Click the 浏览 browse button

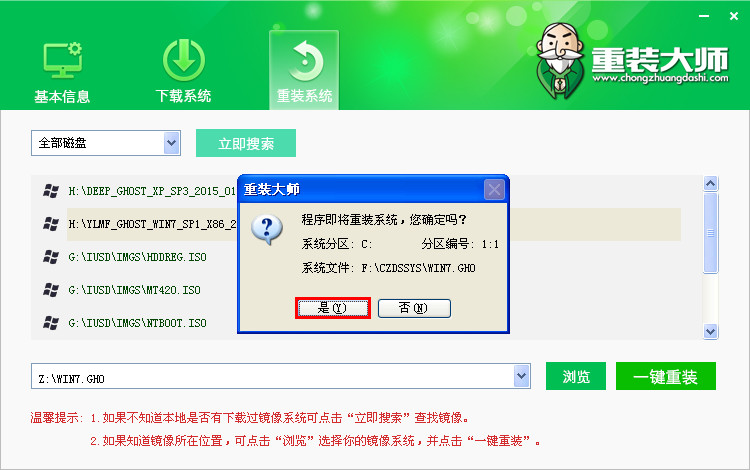pyautogui.click(x=576, y=376)
